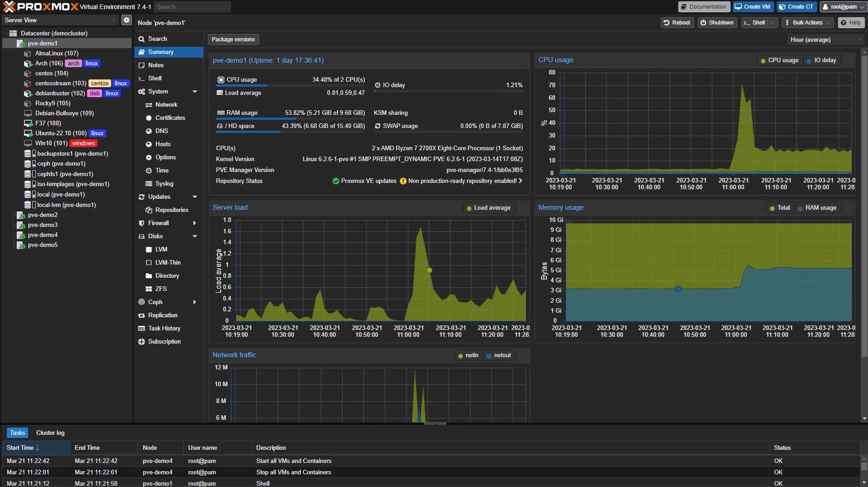
Task: Click the pve-demo3 node icon
Action: (x=21, y=225)
